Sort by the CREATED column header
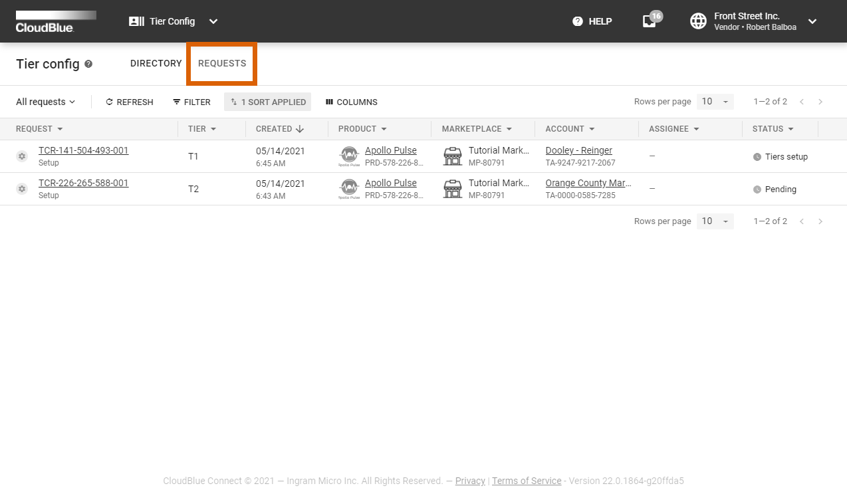Viewport: 847px width, 504px height. coord(280,129)
